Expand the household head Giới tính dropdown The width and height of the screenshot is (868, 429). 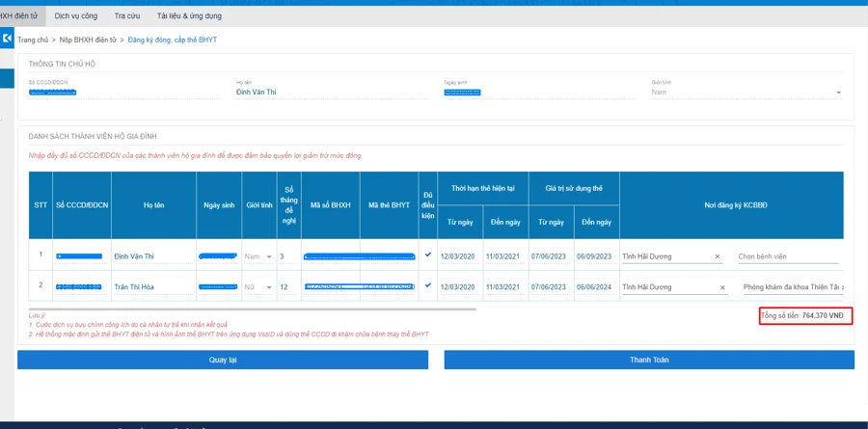837,93
